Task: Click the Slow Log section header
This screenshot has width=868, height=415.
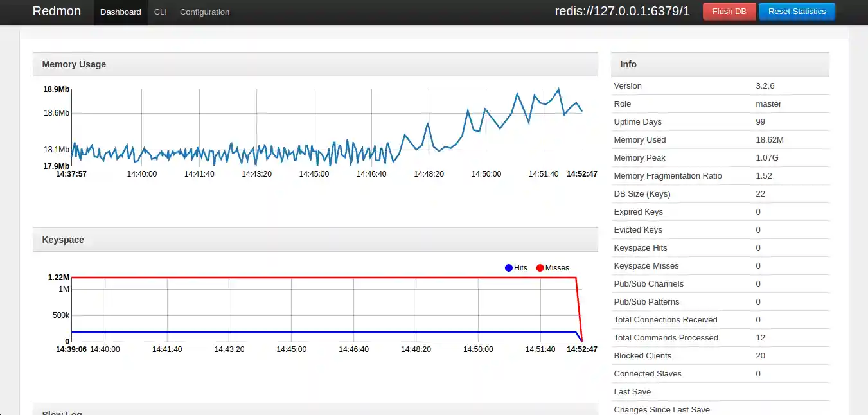Action: [x=62, y=411]
